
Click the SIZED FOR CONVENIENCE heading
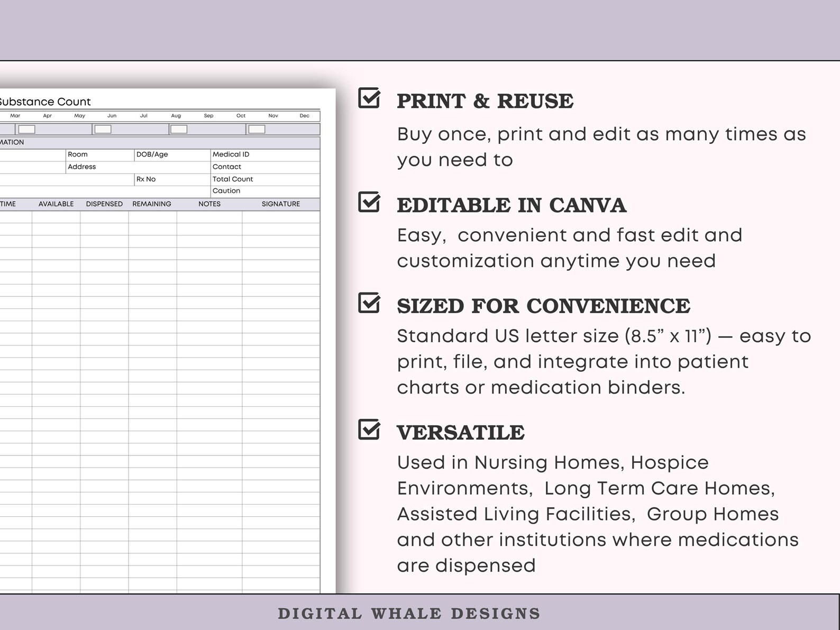pyautogui.click(x=544, y=306)
